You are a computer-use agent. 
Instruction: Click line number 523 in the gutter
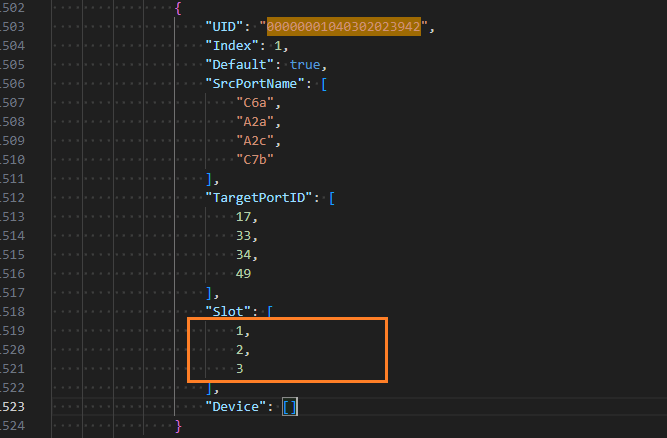[x=12, y=407]
